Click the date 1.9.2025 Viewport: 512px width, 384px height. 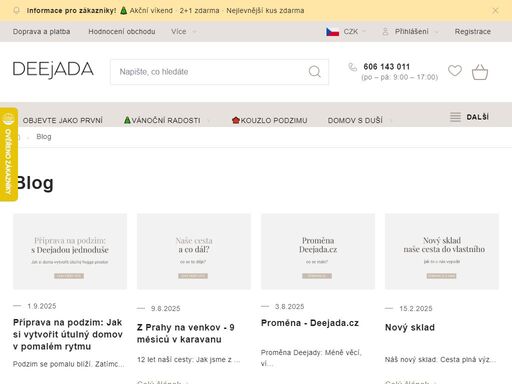click(42, 306)
